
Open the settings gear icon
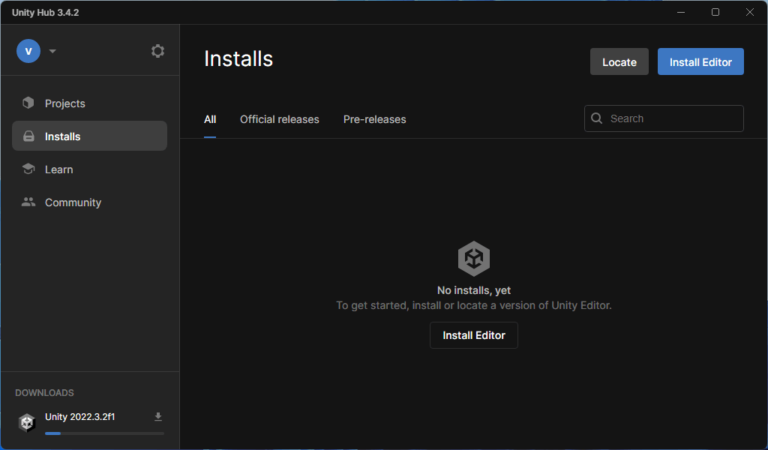tap(157, 51)
